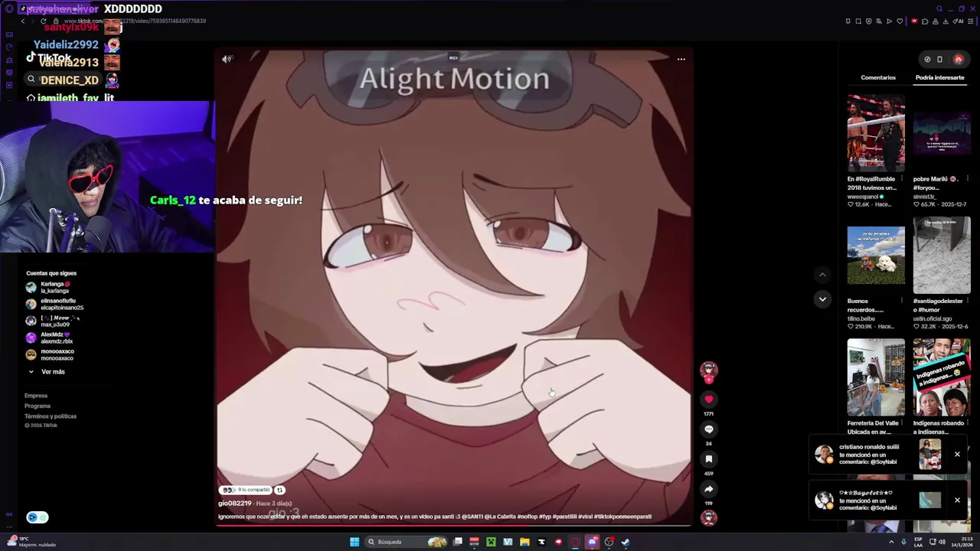
Task: Click the #noflop hashtag in caption
Action: (x=528, y=517)
